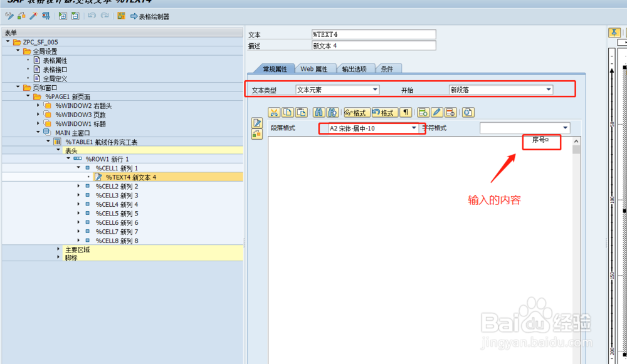Screen dimensions: 627x364
Task: Click the Undo icon in the top toolbar
Action: [x=92, y=17]
